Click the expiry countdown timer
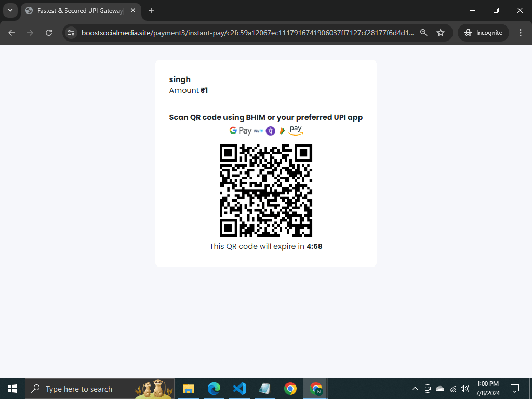 (x=314, y=246)
